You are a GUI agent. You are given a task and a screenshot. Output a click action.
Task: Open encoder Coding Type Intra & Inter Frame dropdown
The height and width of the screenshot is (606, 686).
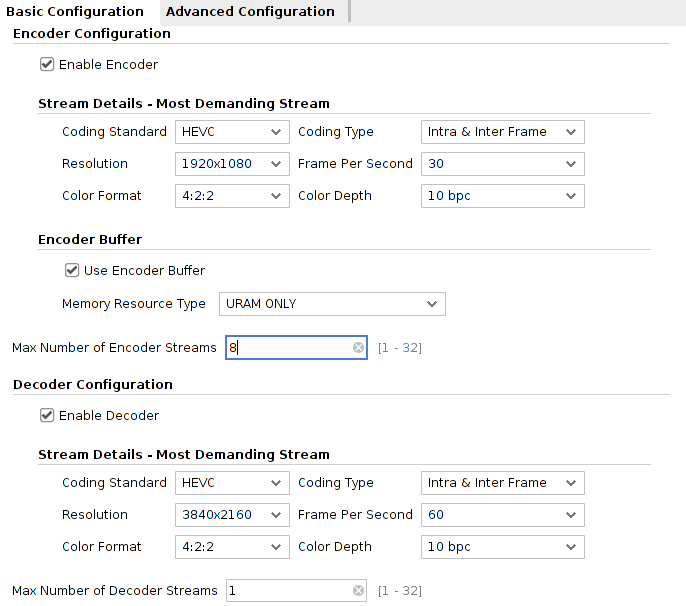[x=503, y=132]
